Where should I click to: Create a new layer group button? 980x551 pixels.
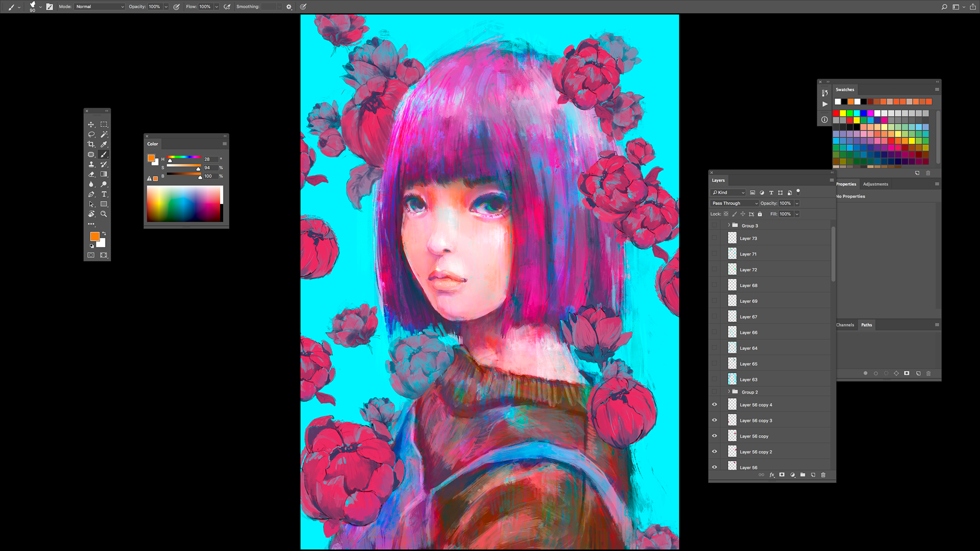pos(803,475)
